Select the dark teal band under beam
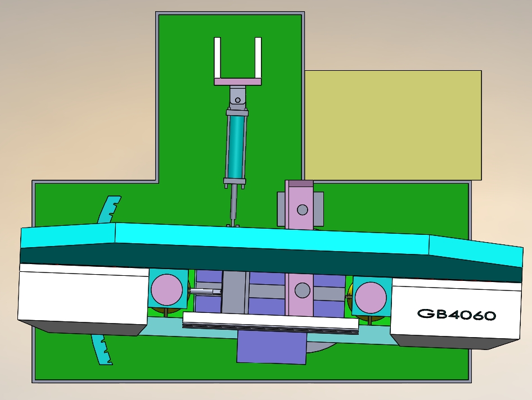This screenshot has width=532, height=400. tap(272, 263)
